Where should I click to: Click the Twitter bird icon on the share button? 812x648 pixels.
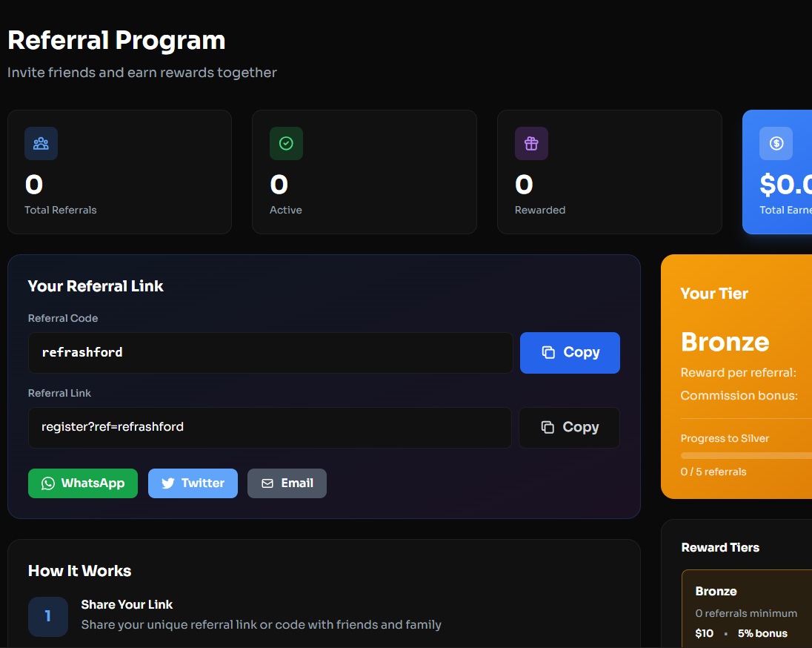(x=170, y=483)
